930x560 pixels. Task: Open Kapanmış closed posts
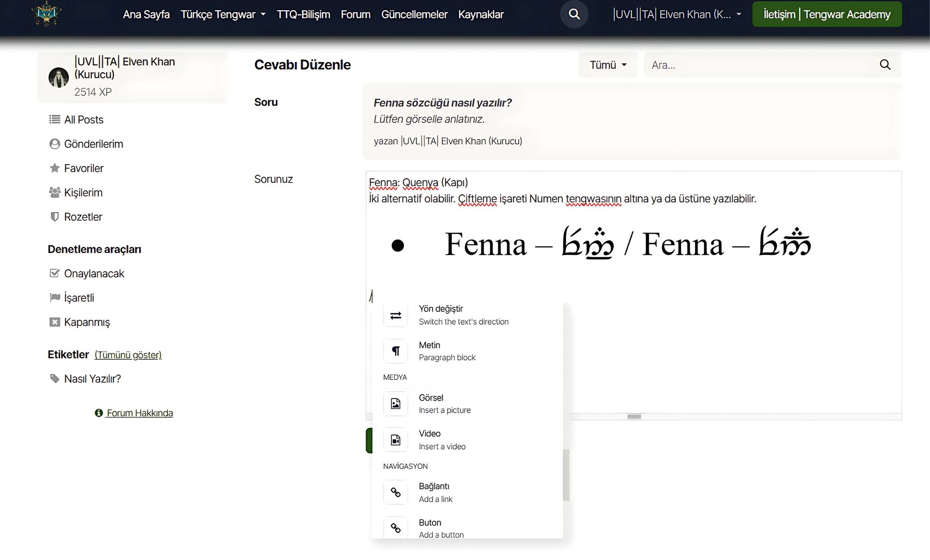[x=87, y=322]
